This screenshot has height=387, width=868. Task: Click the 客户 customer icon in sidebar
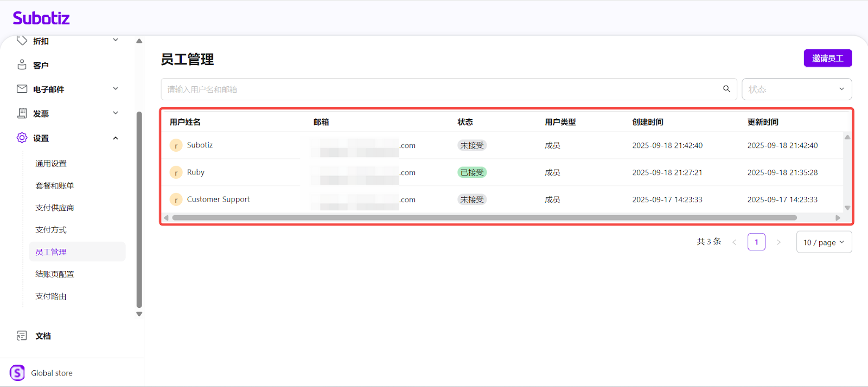pyautogui.click(x=22, y=65)
